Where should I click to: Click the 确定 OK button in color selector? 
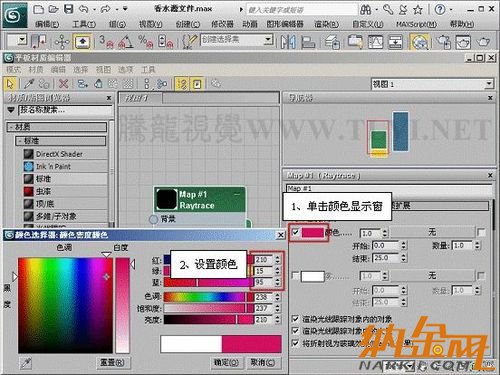pos(226,363)
